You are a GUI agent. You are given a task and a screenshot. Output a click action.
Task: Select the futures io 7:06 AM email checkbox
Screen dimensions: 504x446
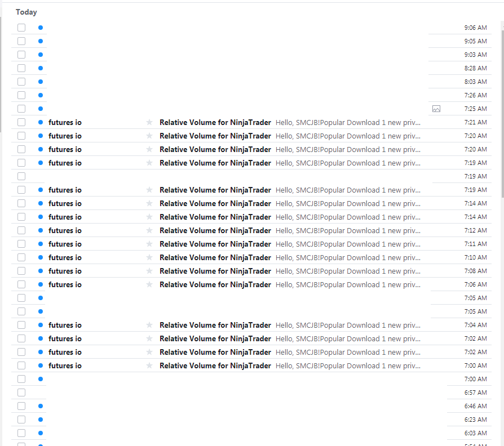coord(21,284)
